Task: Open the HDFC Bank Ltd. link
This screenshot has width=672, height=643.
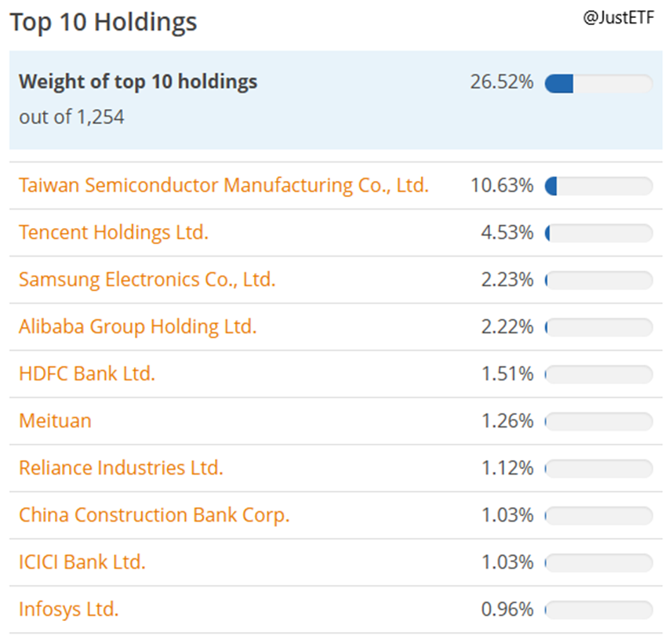Action: tap(87, 374)
